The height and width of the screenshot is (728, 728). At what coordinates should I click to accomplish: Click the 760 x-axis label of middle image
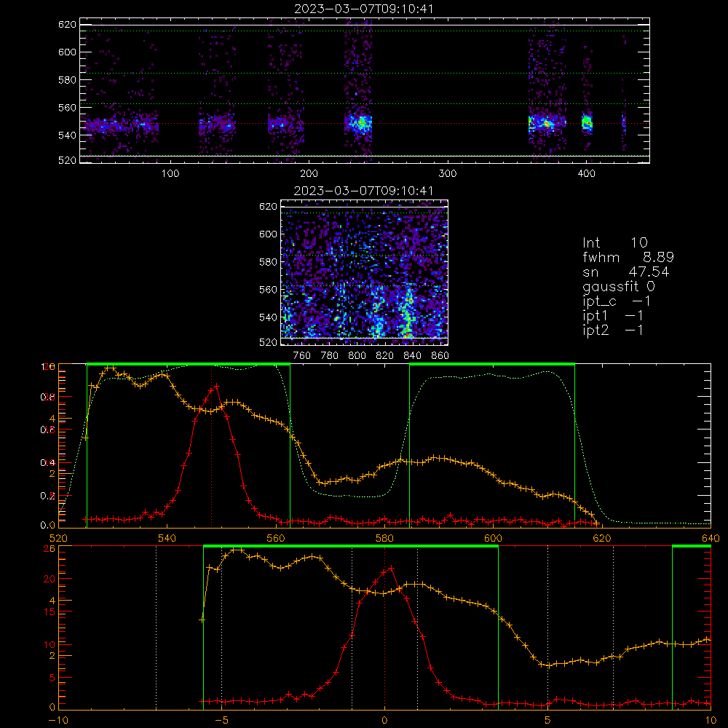(x=302, y=356)
